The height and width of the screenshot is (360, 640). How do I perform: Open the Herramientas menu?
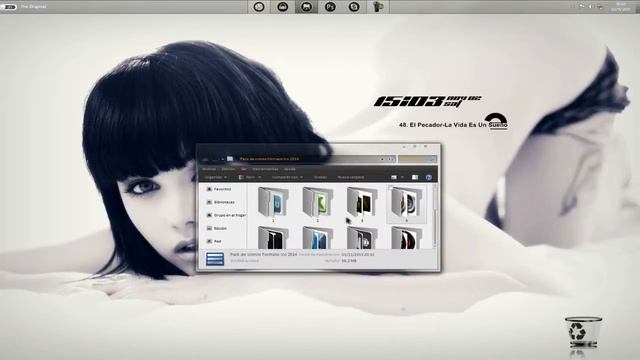[x=265, y=169]
